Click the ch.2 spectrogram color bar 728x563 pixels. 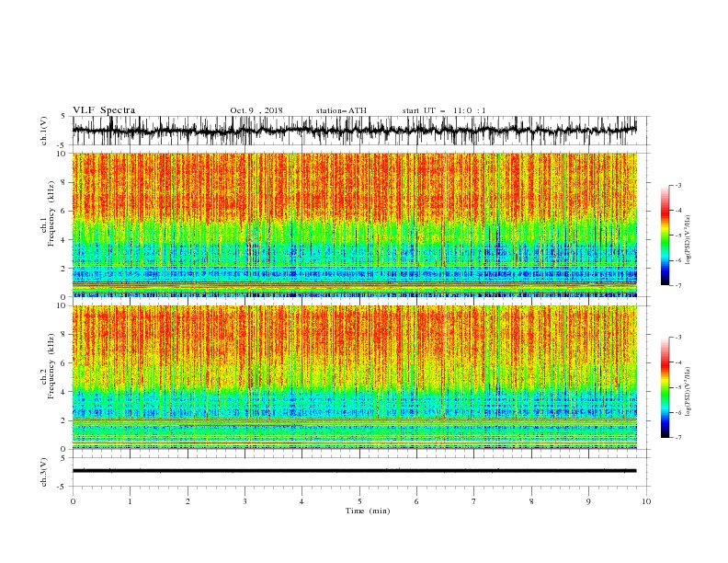[665, 387]
